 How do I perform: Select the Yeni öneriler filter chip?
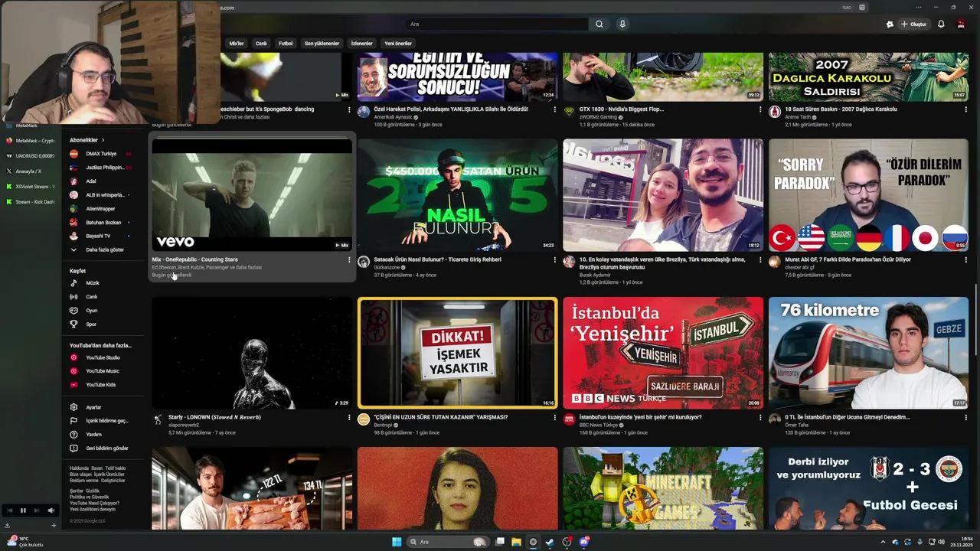point(398,44)
